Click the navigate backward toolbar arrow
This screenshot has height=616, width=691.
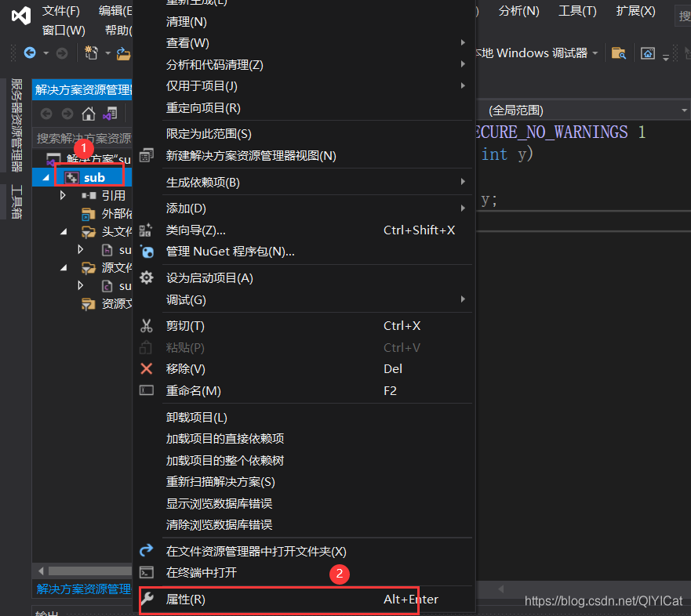pyautogui.click(x=30, y=53)
